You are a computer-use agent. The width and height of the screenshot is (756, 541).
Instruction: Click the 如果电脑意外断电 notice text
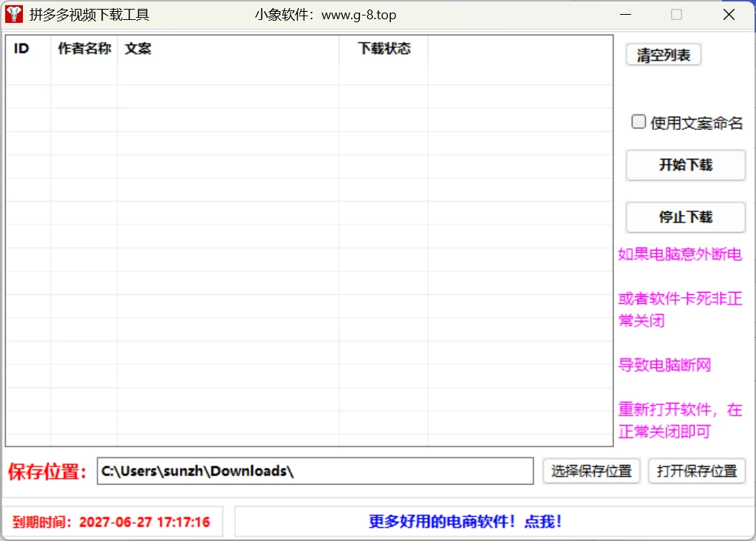click(x=680, y=254)
